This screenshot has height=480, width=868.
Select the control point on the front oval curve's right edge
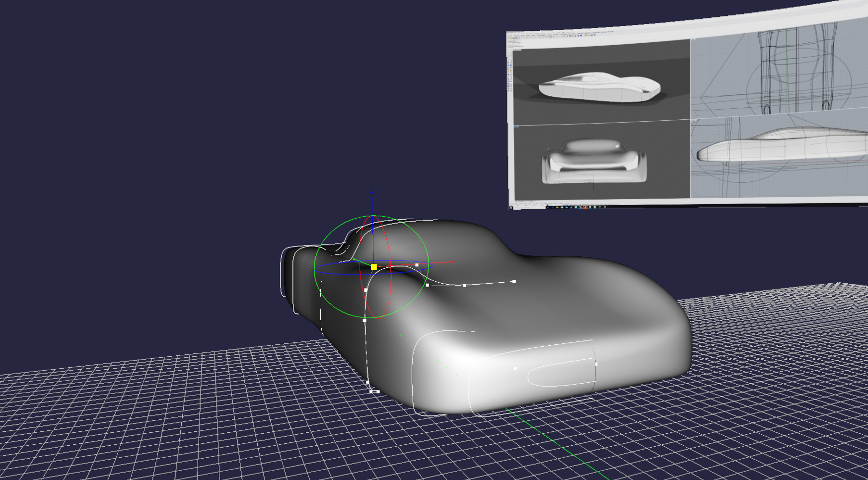click(596, 364)
